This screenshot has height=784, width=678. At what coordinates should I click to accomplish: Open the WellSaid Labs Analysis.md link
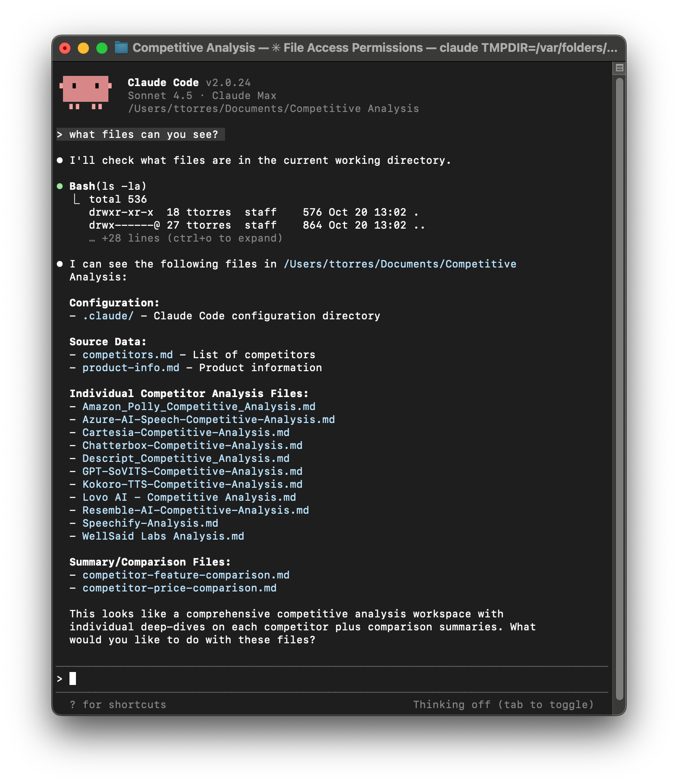pyautogui.click(x=163, y=536)
